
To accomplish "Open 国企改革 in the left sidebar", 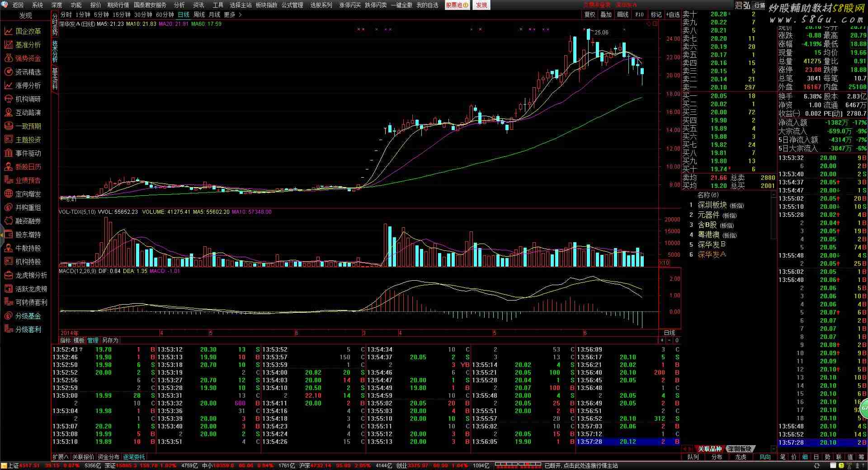I will [x=28, y=31].
